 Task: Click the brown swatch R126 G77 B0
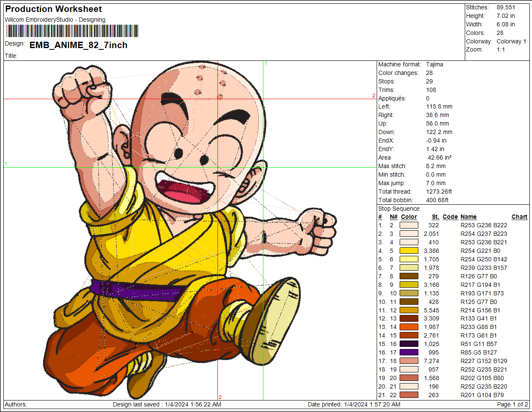point(409,276)
